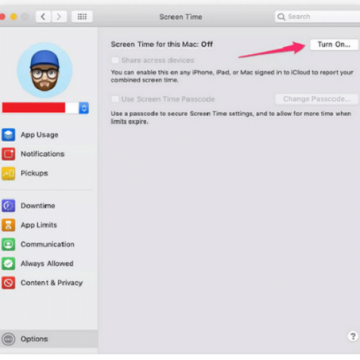Click the Turn On... button
The image size is (360, 360).
click(334, 44)
